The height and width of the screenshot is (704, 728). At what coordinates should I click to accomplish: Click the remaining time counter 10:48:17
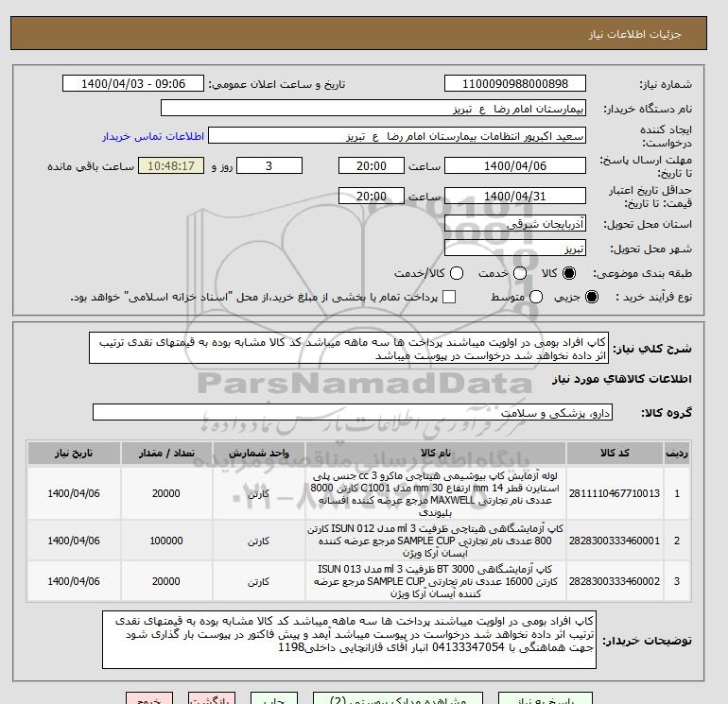pyautogui.click(x=171, y=165)
